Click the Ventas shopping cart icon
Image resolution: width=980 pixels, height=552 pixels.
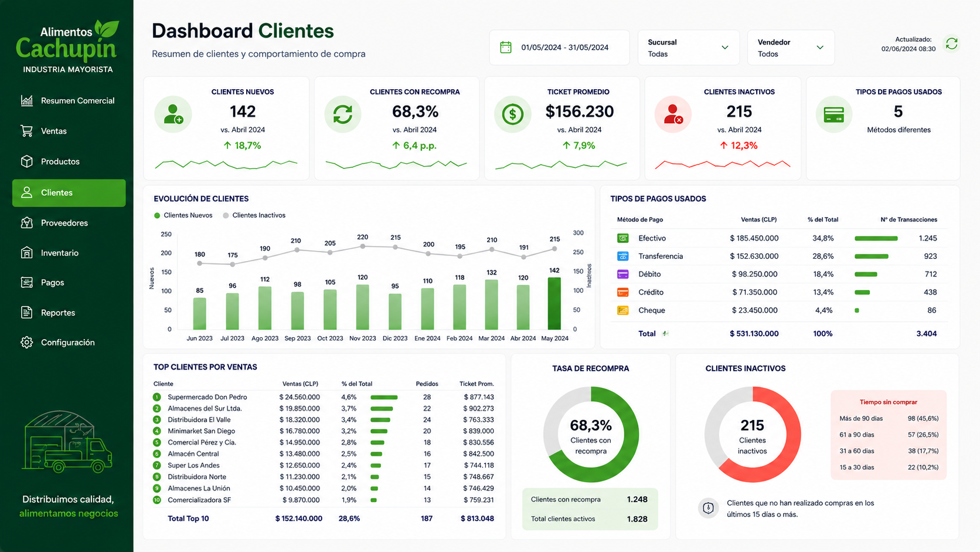(26, 131)
